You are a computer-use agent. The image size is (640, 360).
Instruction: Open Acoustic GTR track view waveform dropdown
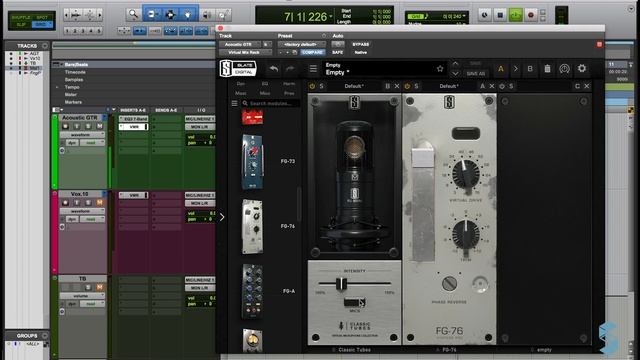coord(82,134)
